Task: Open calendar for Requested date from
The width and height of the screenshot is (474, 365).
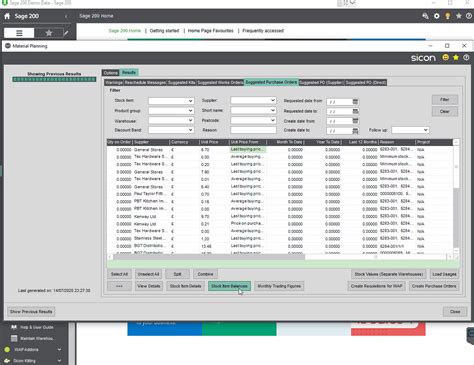Action: pos(355,101)
